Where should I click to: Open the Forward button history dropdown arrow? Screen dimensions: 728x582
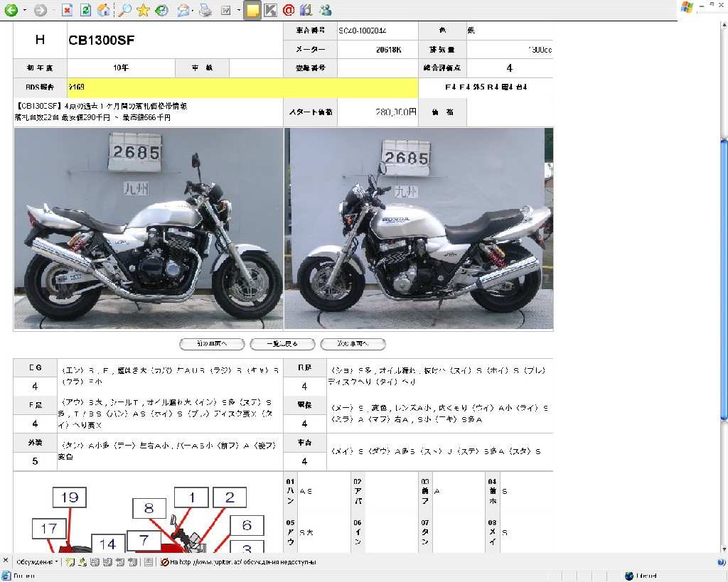pos(53,10)
